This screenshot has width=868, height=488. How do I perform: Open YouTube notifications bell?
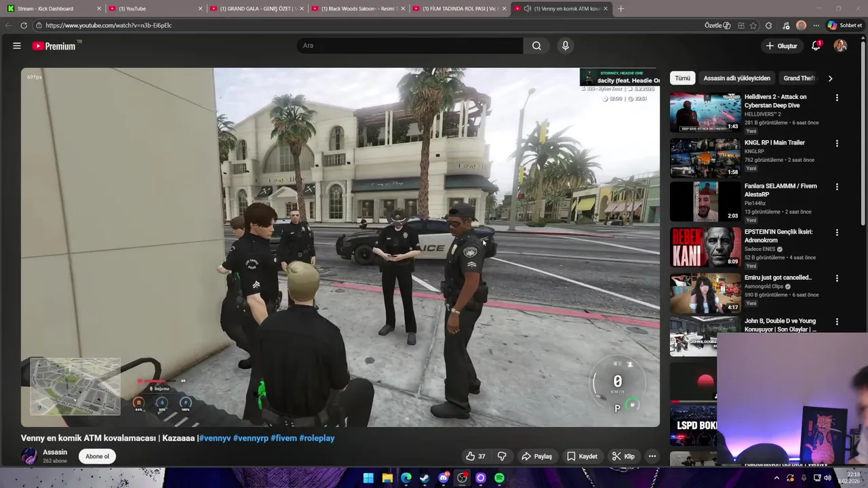pos(816,45)
